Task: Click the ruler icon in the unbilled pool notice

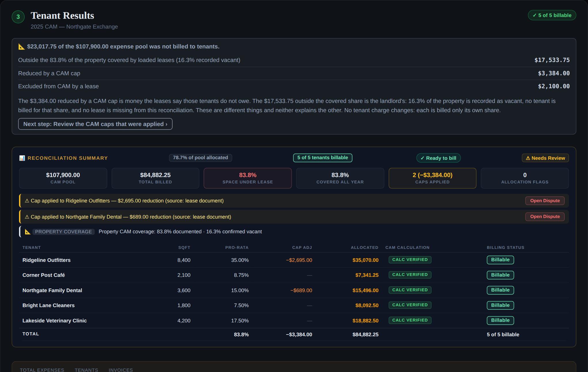Action: pos(22,46)
